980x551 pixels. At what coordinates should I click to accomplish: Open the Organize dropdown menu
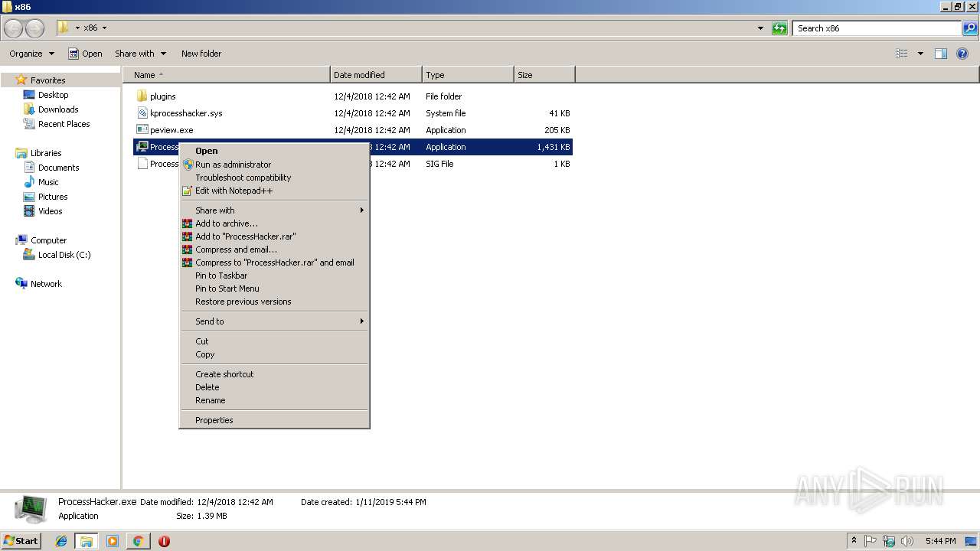click(x=32, y=54)
